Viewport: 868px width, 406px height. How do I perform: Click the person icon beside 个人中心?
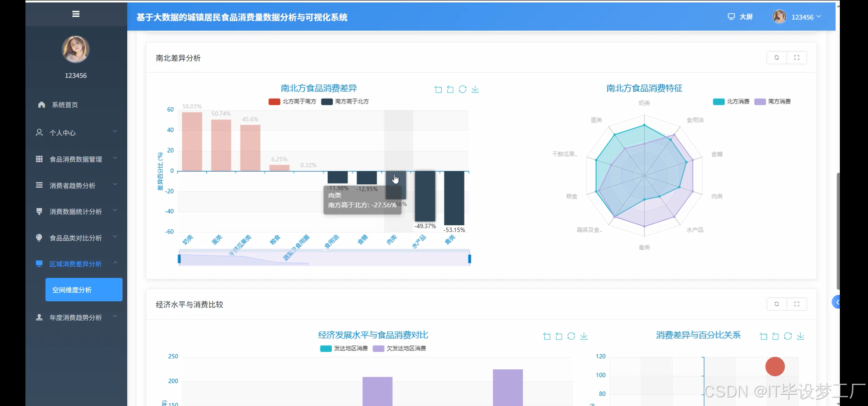40,132
